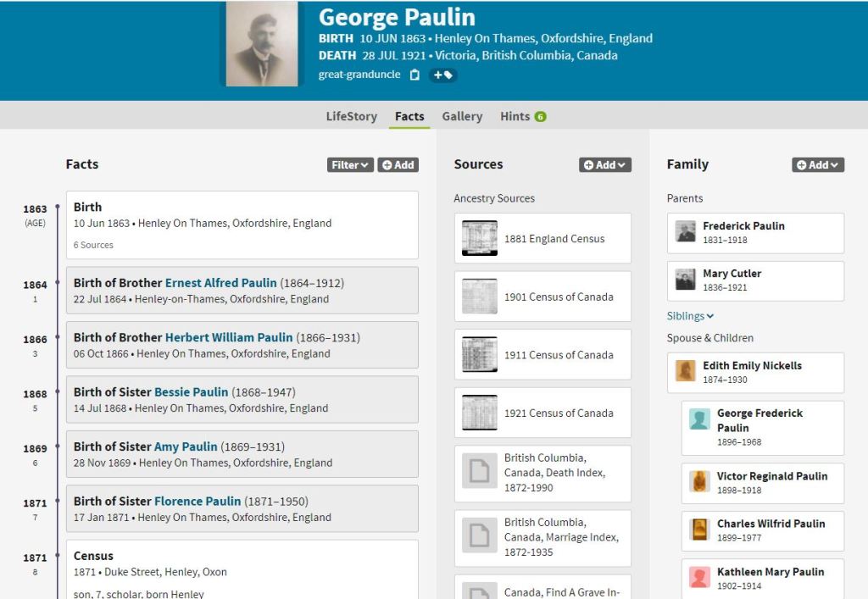This screenshot has width=868, height=599.
Task: Click the British Columbia Marriage Index document icon
Action: coord(480,536)
